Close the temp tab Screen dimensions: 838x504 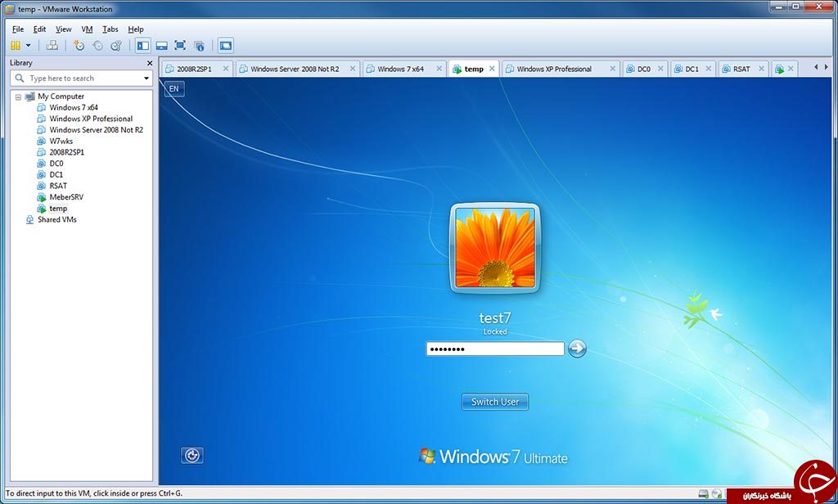coord(492,69)
